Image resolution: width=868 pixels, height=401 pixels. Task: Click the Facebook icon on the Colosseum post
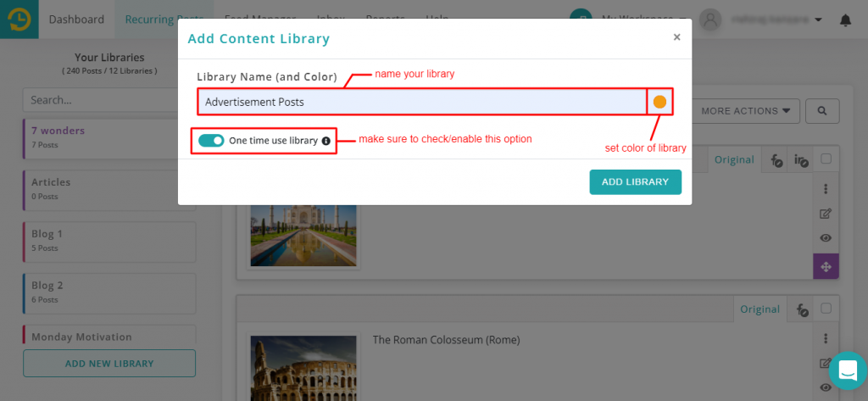(x=801, y=309)
